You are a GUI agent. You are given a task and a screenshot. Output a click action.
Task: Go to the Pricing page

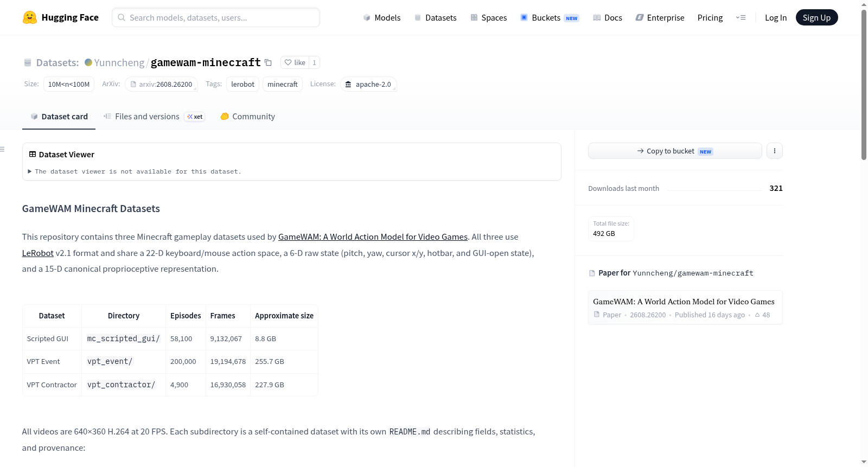710,17
